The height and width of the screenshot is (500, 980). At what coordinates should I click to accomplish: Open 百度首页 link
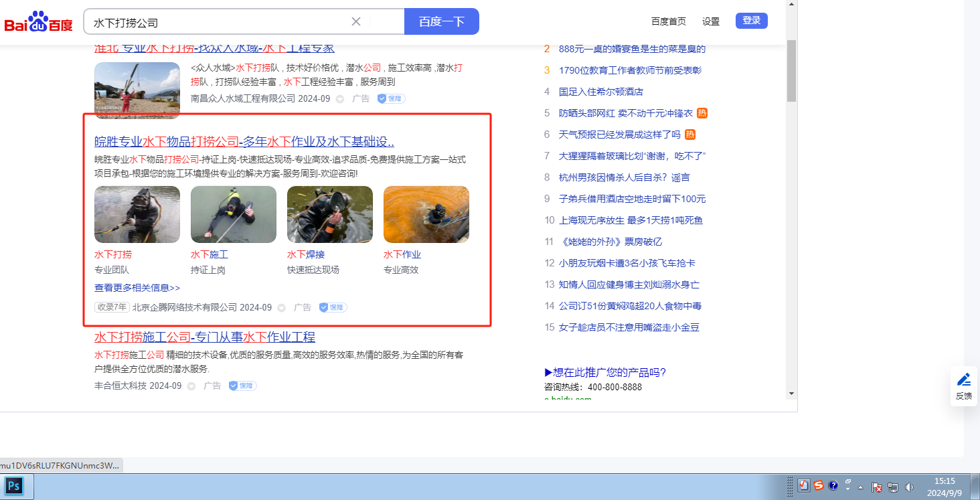click(x=669, y=21)
